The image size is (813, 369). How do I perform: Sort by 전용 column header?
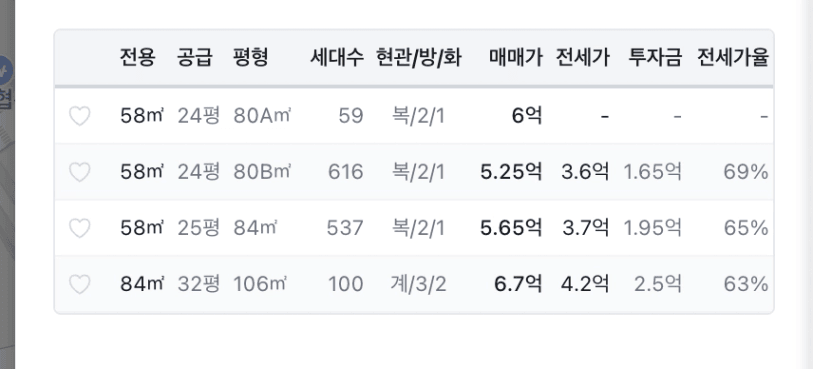pos(137,57)
